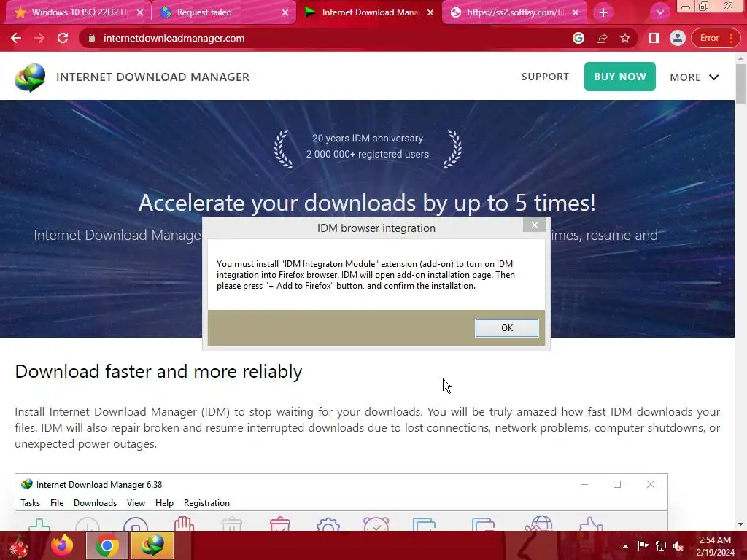Open the Chrome profile avatar
This screenshot has width=747, height=560.
(x=677, y=38)
